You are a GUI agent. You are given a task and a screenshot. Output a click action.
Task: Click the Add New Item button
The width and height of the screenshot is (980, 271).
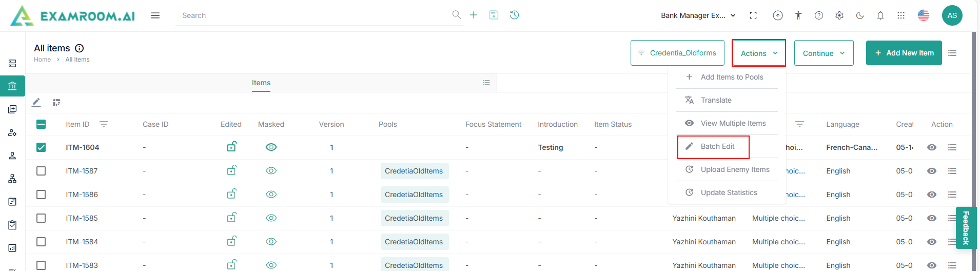coord(904,53)
